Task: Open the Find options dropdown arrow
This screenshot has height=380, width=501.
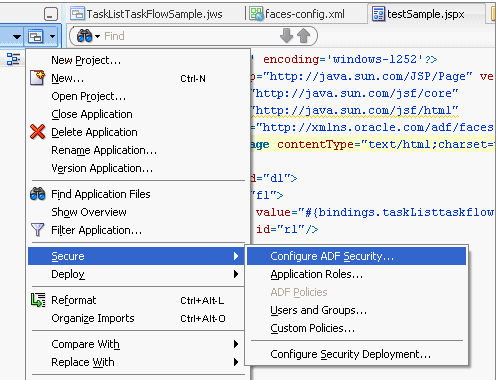Action: point(97,36)
